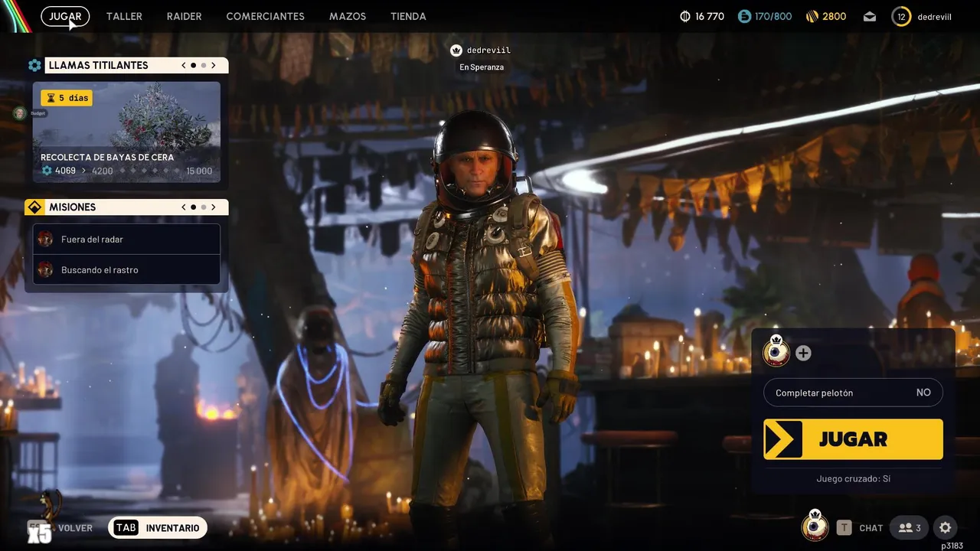Image resolution: width=980 pixels, height=551 pixels.
Task: Open the JUGAR tab in top navigation
Action: [x=65, y=16]
